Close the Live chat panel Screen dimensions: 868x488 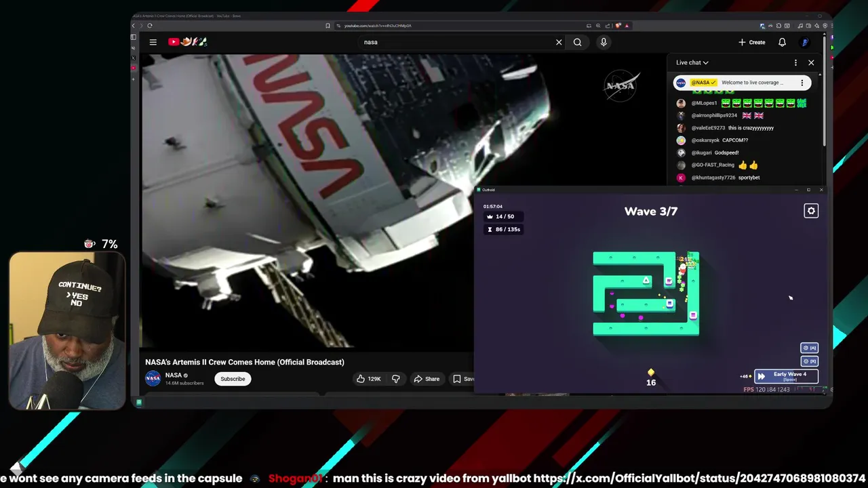[811, 62]
